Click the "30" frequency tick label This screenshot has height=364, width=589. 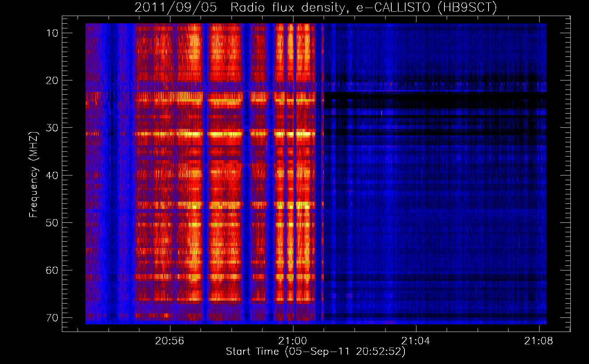point(52,128)
